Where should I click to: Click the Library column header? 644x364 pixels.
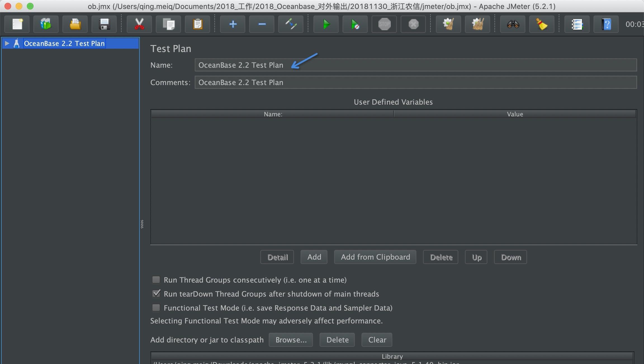click(x=392, y=356)
